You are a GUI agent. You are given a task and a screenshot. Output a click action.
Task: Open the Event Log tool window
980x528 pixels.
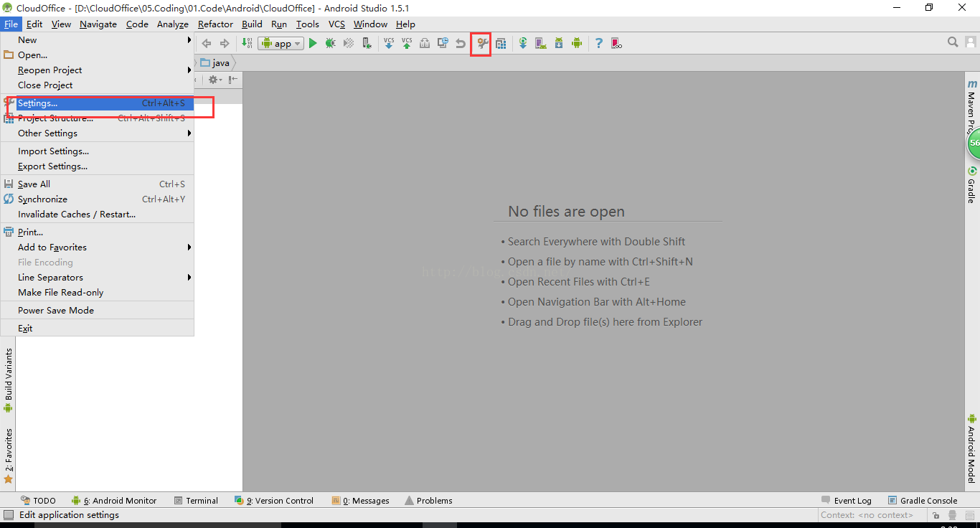[847, 501]
